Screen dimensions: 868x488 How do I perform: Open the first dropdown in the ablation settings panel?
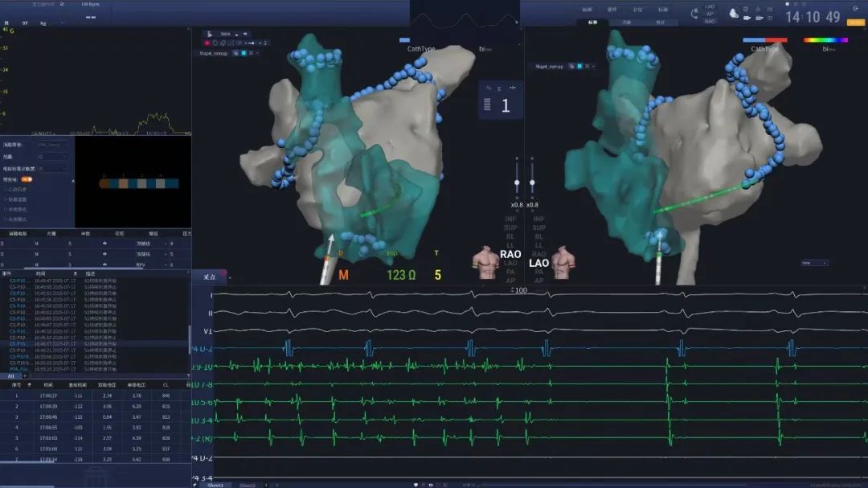[x=52, y=145]
